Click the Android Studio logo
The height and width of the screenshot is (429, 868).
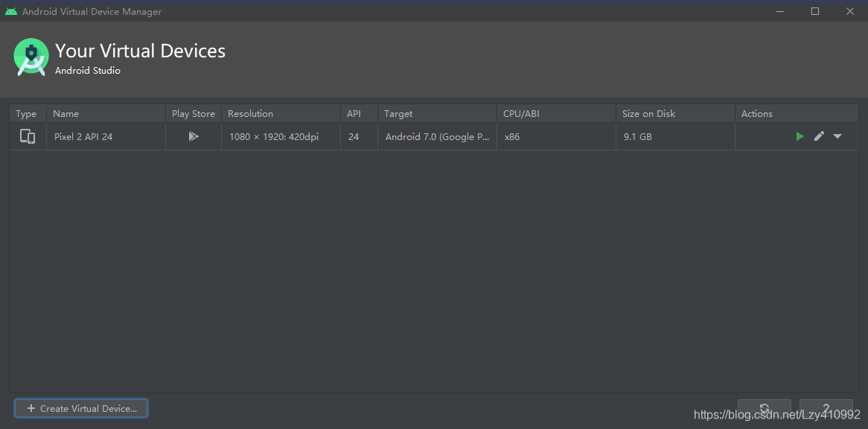[31, 57]
